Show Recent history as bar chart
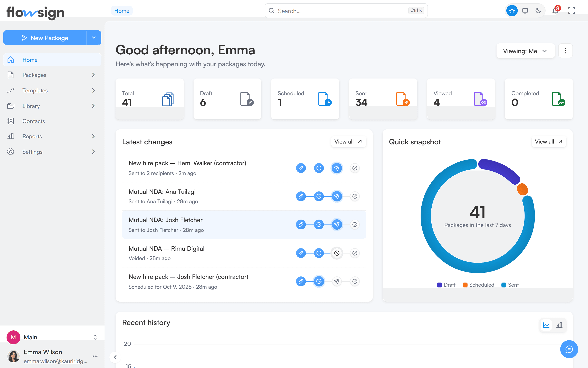 [x=559, y=325]
